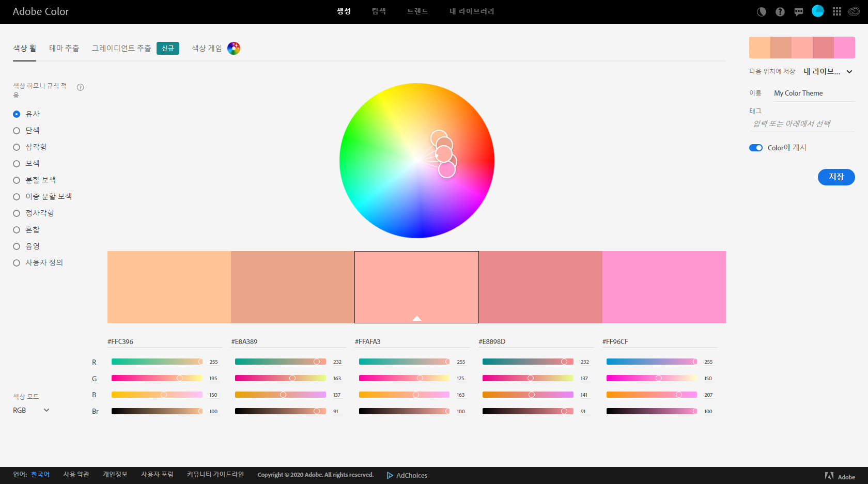Screen dimensions: 868x484
Task: Open the 사용자 포럼 link
Action: click(x=157, y=474)
